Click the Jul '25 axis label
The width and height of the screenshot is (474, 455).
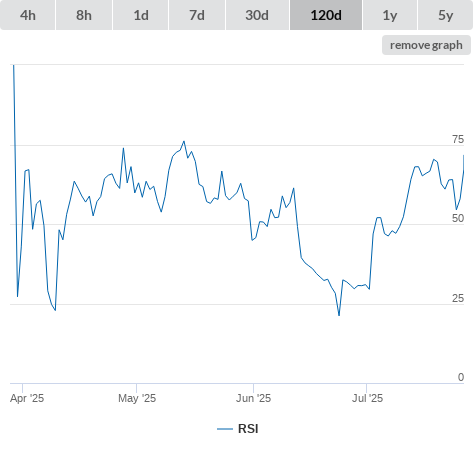(x=367, y=398)
